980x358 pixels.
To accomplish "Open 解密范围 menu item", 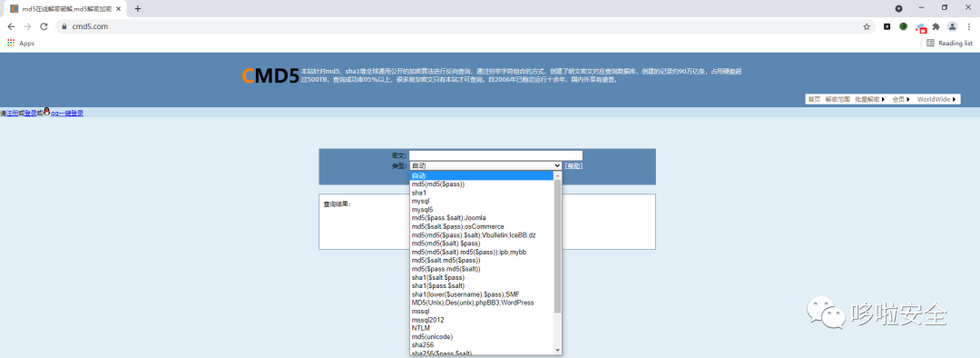I will click(838, 100).
